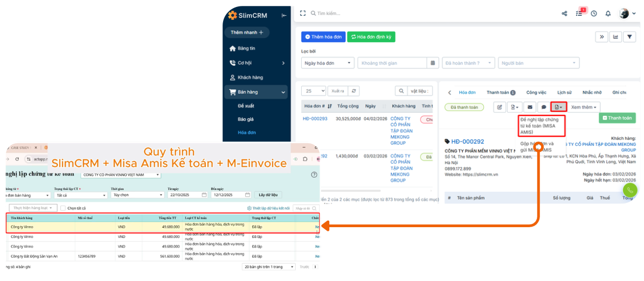
Task: Open Đề xuất under Bán hàng
Action: point(246,106)
